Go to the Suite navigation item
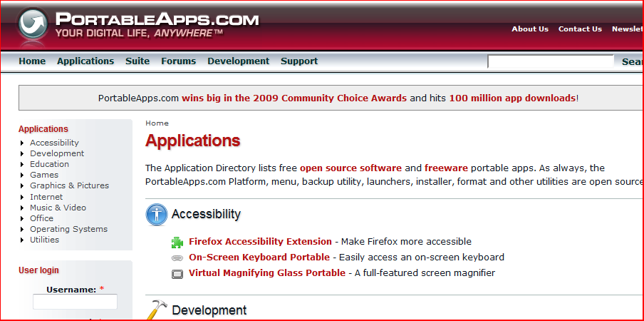Image resolution: width=644 pixels, height=321 pixels. (x=137, y=61)
